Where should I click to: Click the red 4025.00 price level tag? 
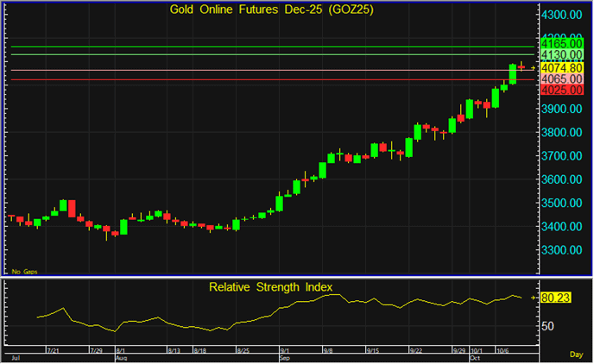560,90
